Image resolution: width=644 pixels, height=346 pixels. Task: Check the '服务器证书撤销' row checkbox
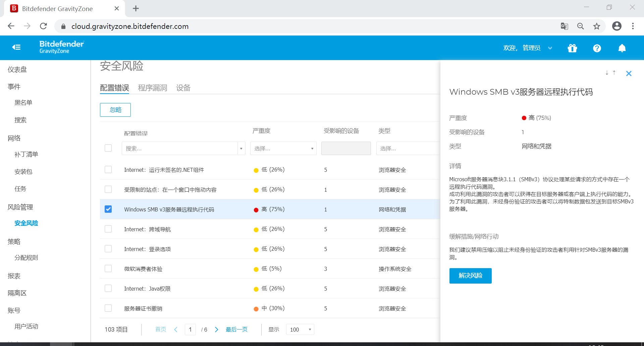click(x=108, y=308)
